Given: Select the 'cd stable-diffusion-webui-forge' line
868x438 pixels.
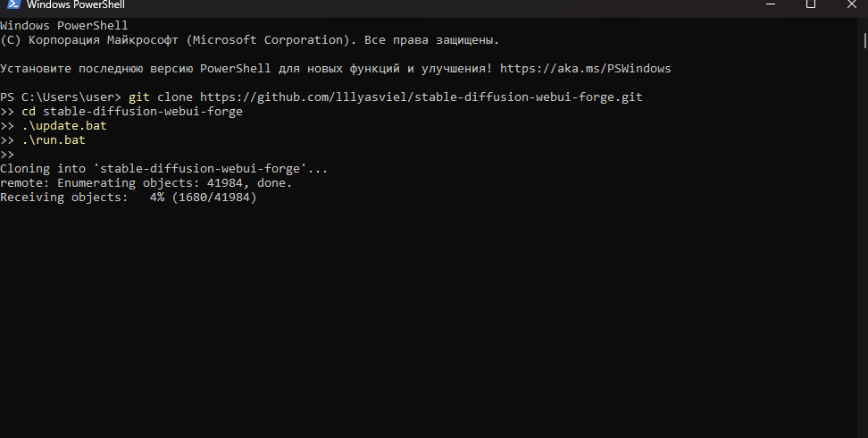Looking at the screenshot, I should (132, 112).
